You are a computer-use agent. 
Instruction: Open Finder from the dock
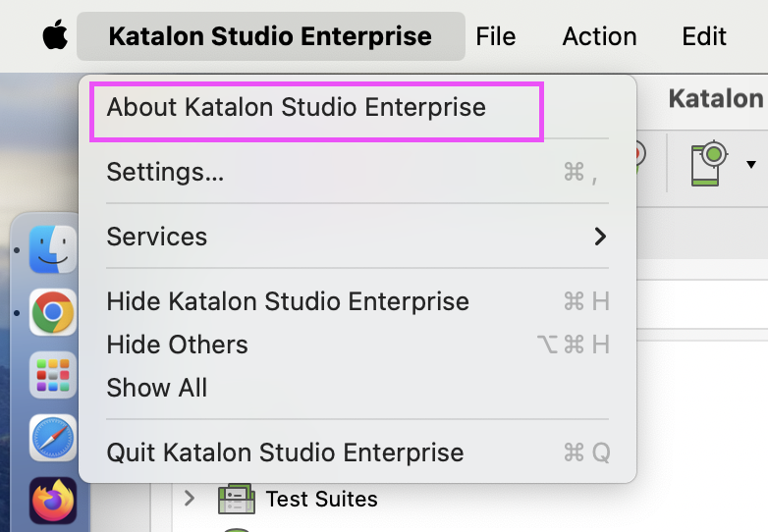click(x=53, y=249)
